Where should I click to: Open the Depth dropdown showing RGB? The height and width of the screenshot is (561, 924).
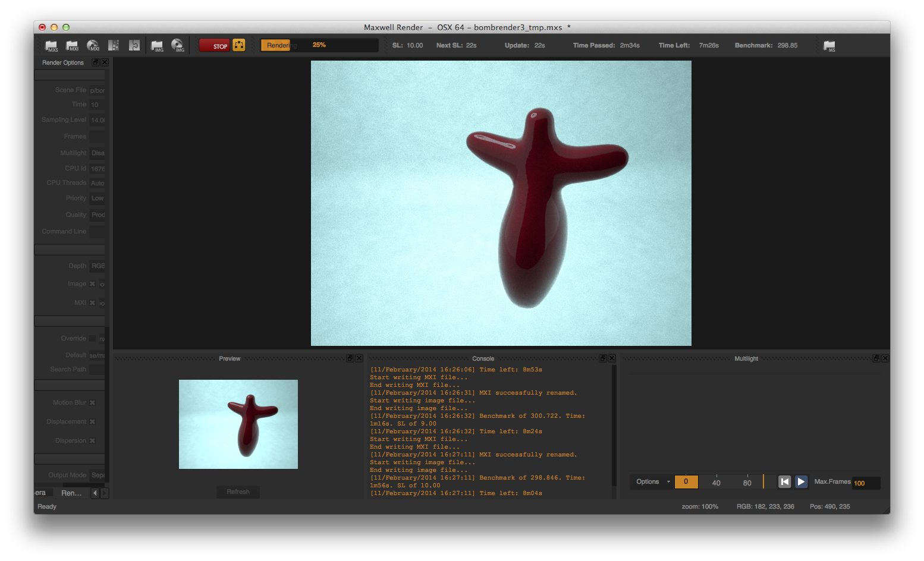coord(97,266)
